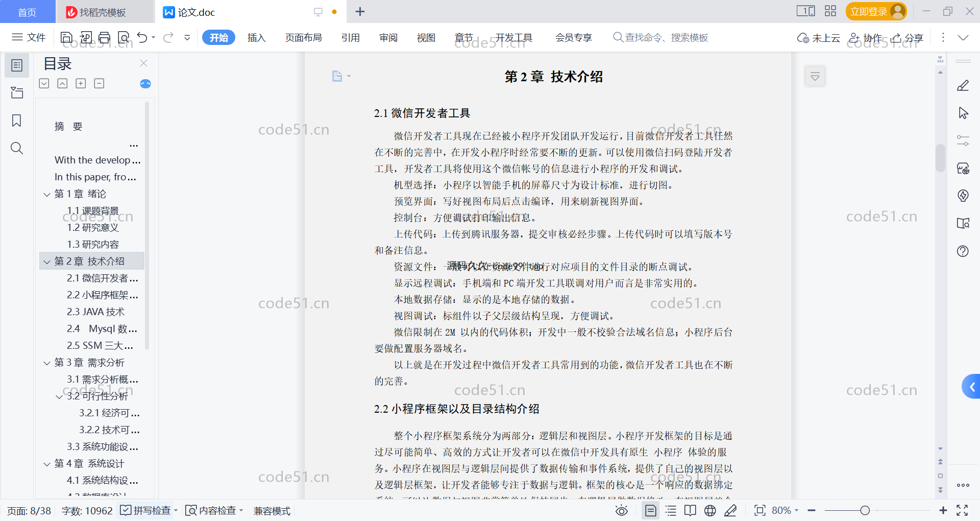Click zoom out minus button

click(812, 511)
